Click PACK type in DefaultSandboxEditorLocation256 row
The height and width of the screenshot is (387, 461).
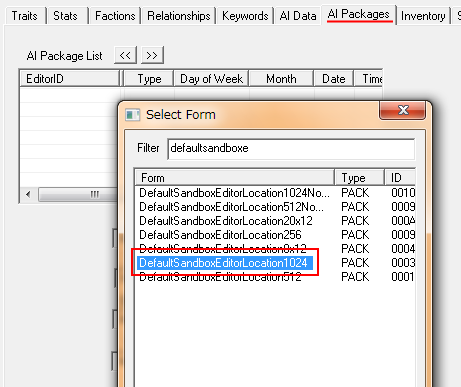tap(355, 235)
